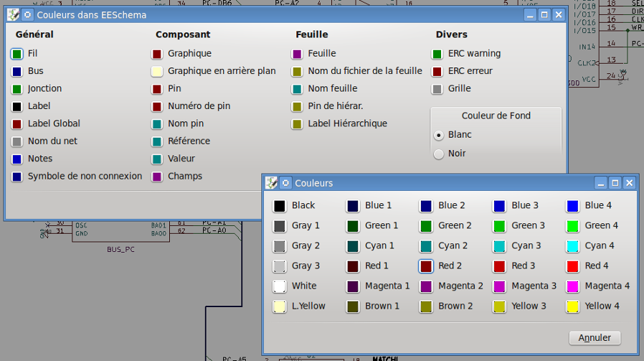The image size is (644, 361).
Task: Click the Valeur color swatch
Action: point(157,159)
